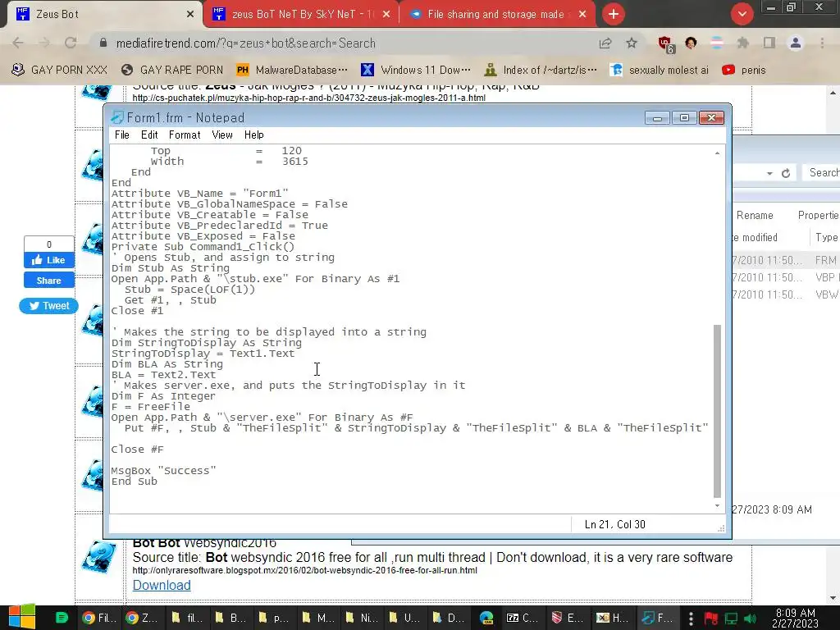Click the forward navigation arrow

tap(44, 43)
